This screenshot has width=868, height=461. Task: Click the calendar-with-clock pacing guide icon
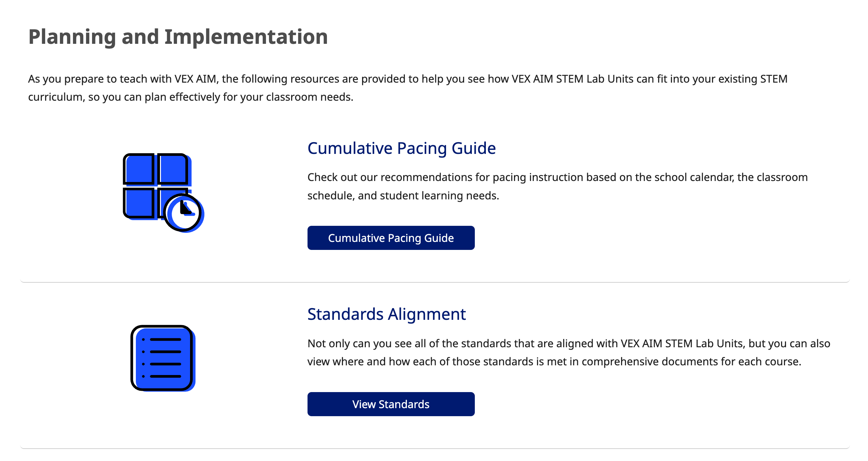tap(163, 192)
